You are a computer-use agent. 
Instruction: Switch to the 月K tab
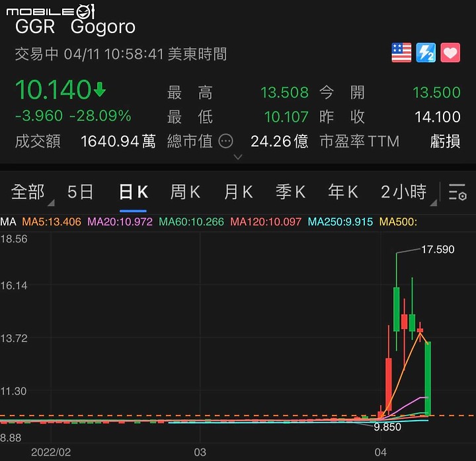click(238, 192)
